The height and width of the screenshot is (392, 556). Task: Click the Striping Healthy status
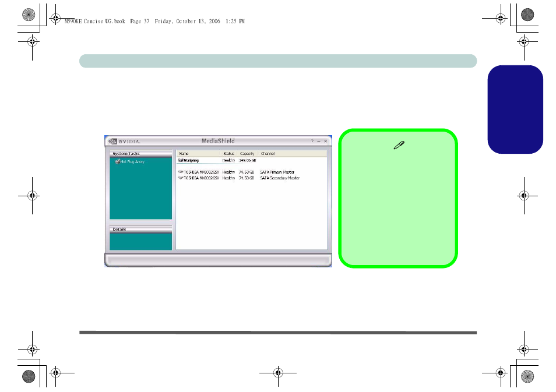[228, 161]
